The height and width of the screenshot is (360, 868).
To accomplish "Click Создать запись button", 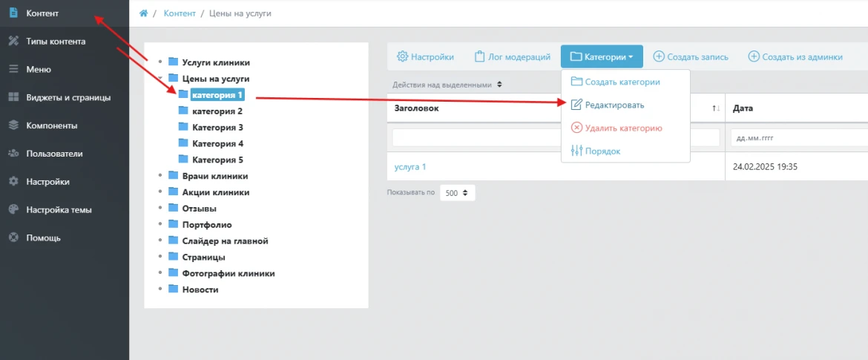I will [x=691, y=57].
